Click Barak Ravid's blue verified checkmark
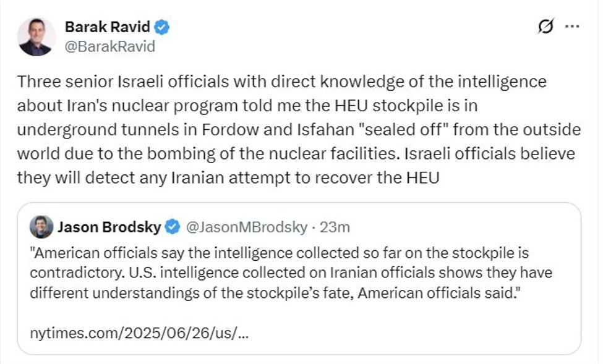The image size is (603, 364). (161, 27)
